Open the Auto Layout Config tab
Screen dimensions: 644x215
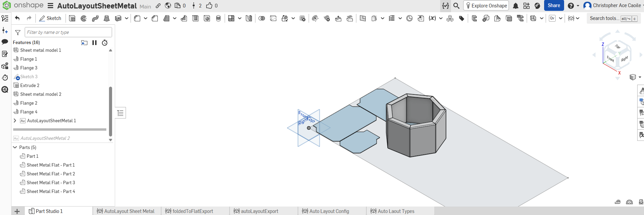coord(329,211)
